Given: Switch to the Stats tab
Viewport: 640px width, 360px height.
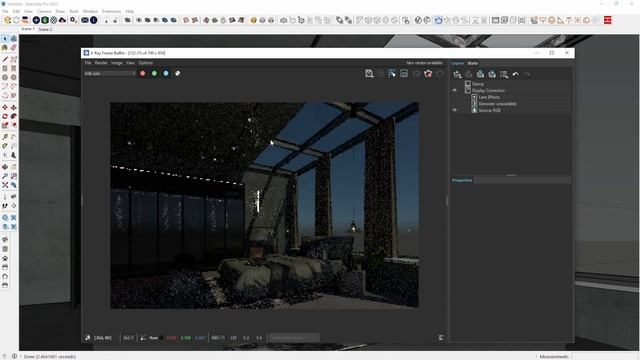Looking at the screenshot, I should pos(473,63).
